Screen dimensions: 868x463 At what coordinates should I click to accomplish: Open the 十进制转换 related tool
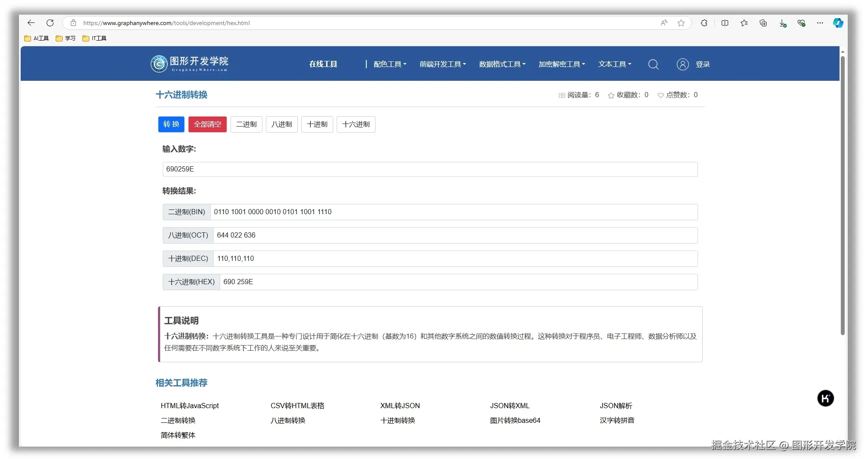[x=398, y=420]
